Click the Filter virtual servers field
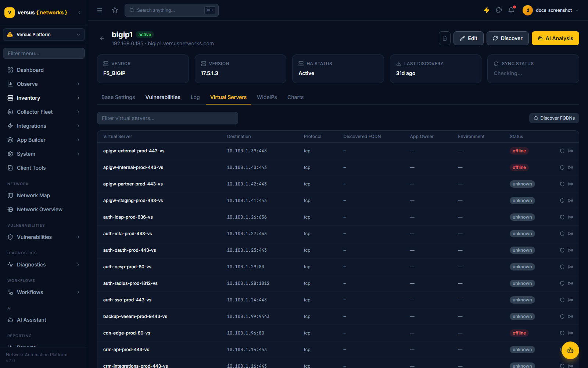 (x=168, y=118)
